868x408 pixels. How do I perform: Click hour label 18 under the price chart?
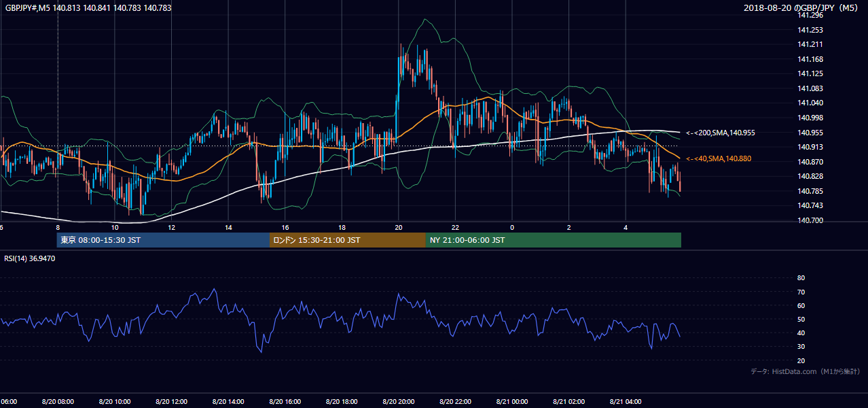click(x=342, y=227)
